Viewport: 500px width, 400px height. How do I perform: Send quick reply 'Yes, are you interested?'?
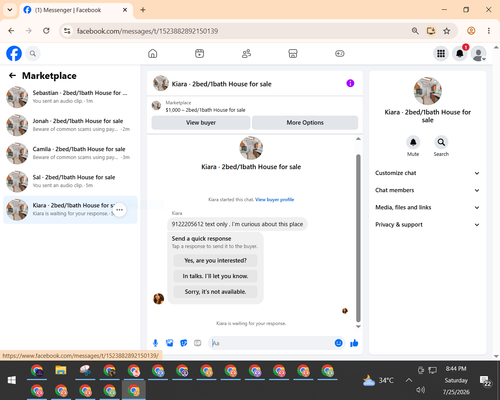coord(215,260)
